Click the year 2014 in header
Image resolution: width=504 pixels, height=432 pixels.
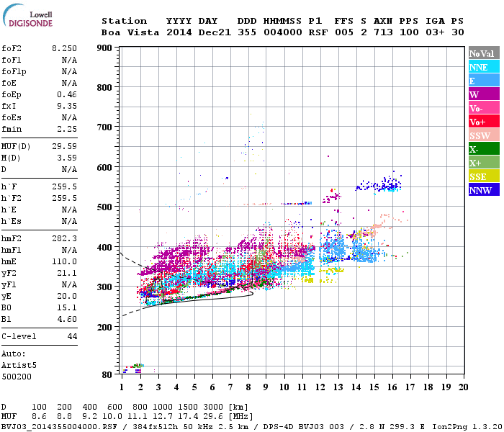[179, 32]
